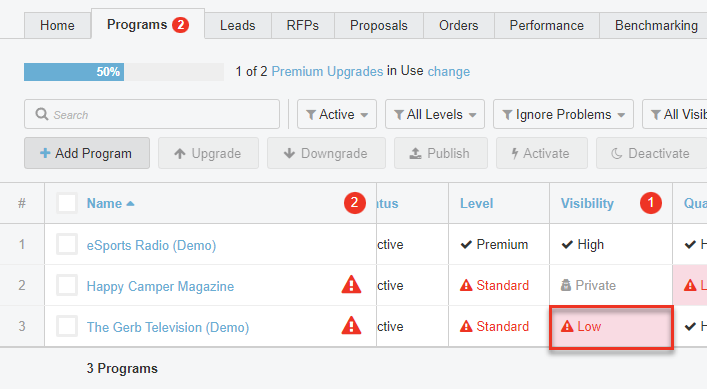Open The Gerb Television (Demo) program link
Viewport: 707px width, 389px height.
point(168,327)
